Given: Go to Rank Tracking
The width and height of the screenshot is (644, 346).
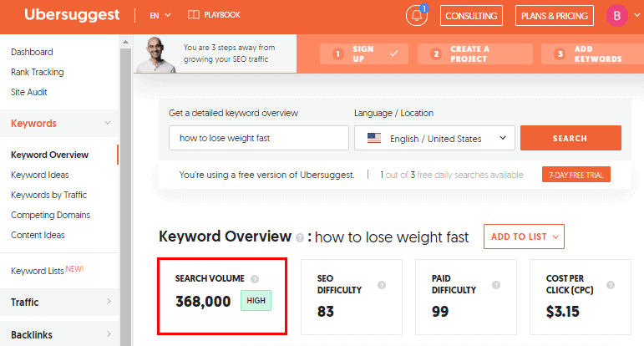Looking at the screenshot, I should pyautogui.click(x=38, y=73).
